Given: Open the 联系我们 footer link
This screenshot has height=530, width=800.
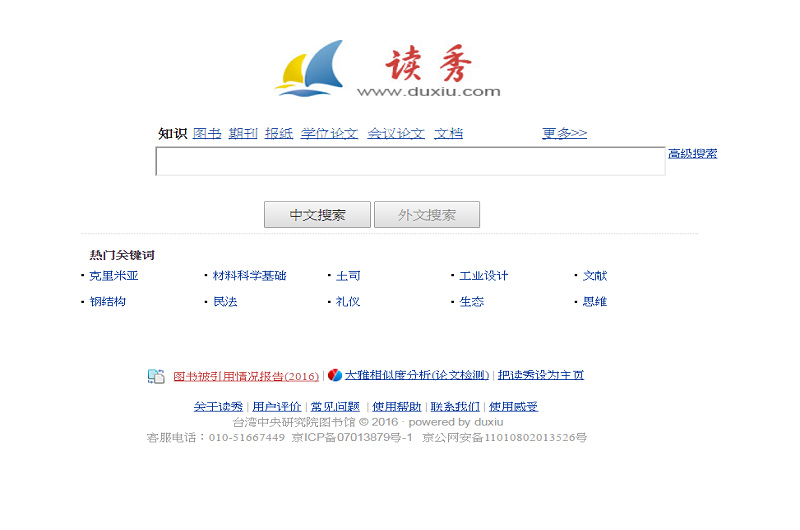Looking at the screenshot, I should [455, 407].
